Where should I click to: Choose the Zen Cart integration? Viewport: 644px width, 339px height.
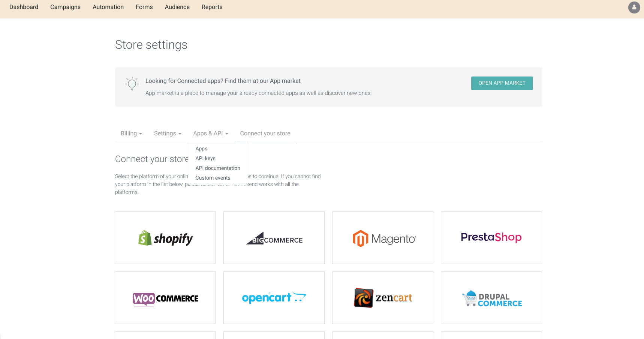(x=382, y=298)
